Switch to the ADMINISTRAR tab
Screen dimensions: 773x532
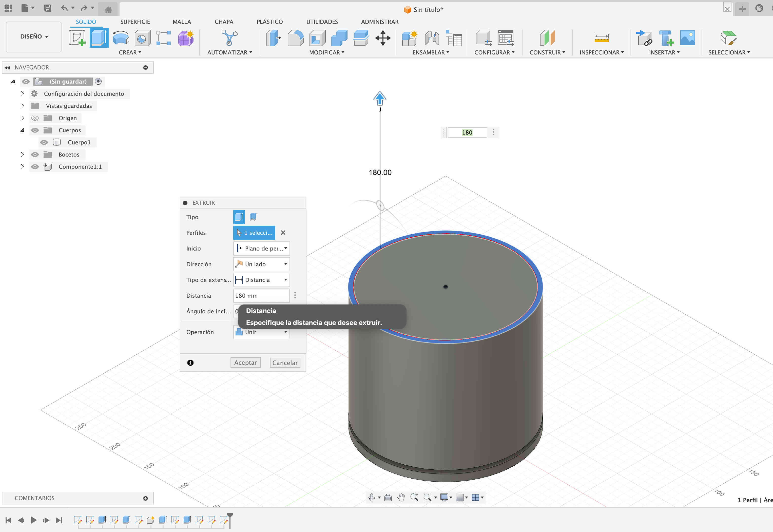[x=379, y=22]
